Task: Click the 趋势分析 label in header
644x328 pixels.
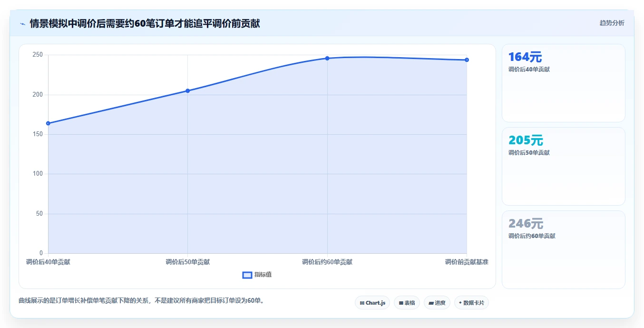Action: 612,23
